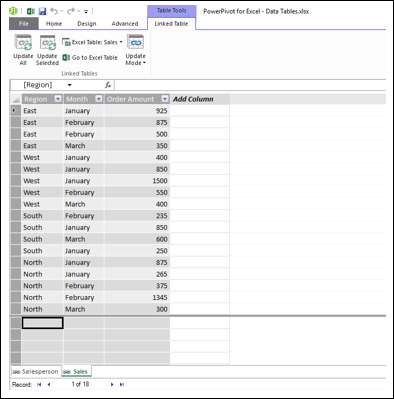
Task: Open the Region column filter dropdown
Action: [x=58, y=99]
